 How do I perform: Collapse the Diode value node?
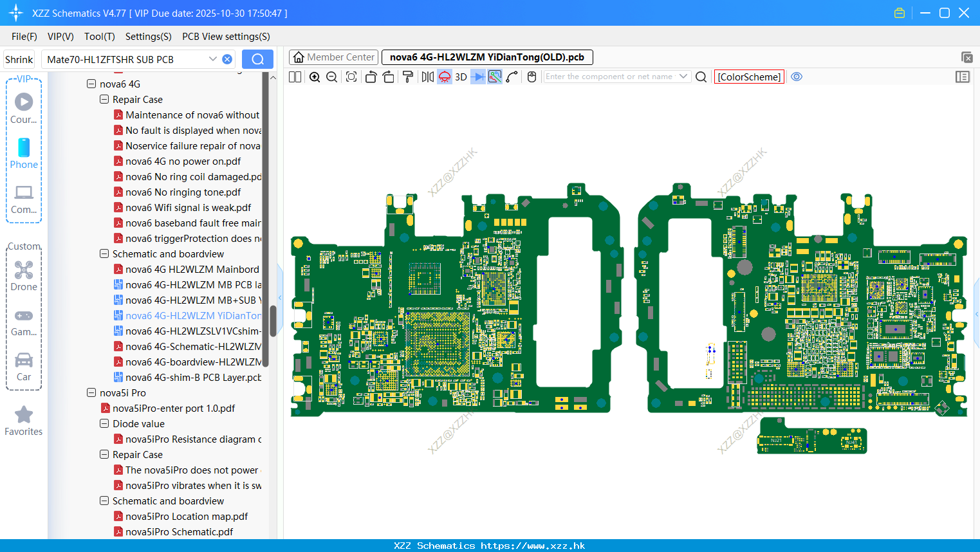pyautogui.click(x=104, y=423)
